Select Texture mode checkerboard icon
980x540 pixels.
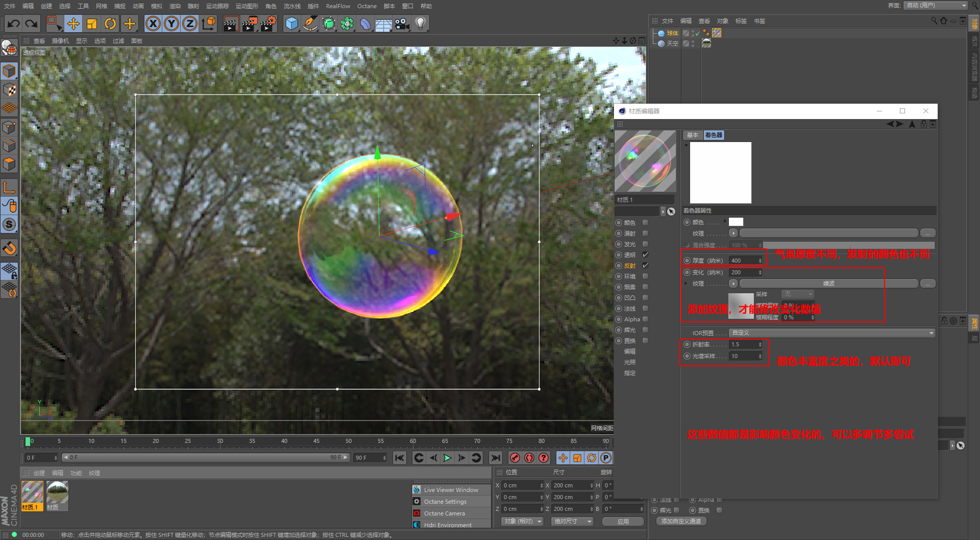click(9, 89)
